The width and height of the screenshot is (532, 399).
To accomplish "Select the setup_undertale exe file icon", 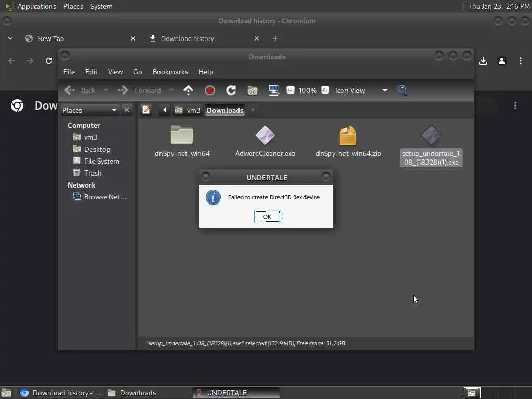I will 431,136.
